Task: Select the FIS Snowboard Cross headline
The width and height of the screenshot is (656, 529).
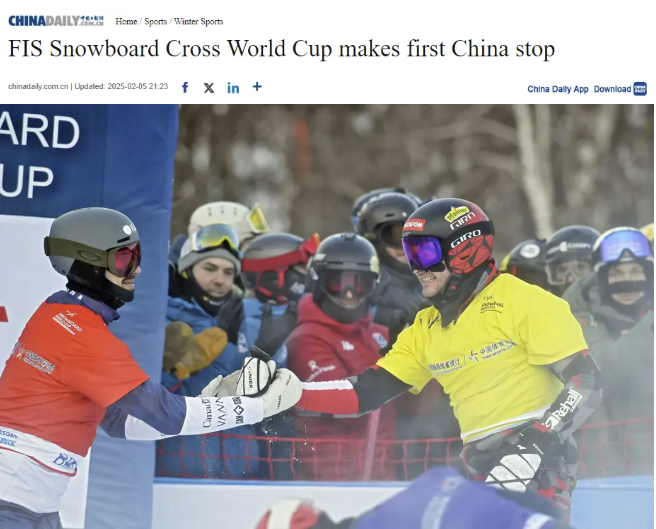Action: (x=282, y=49)
